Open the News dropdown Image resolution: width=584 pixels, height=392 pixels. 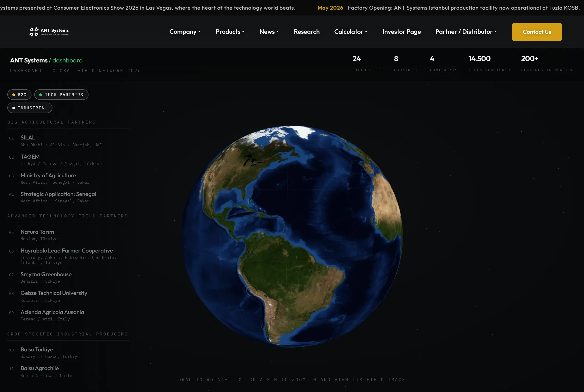coord(269,32)
